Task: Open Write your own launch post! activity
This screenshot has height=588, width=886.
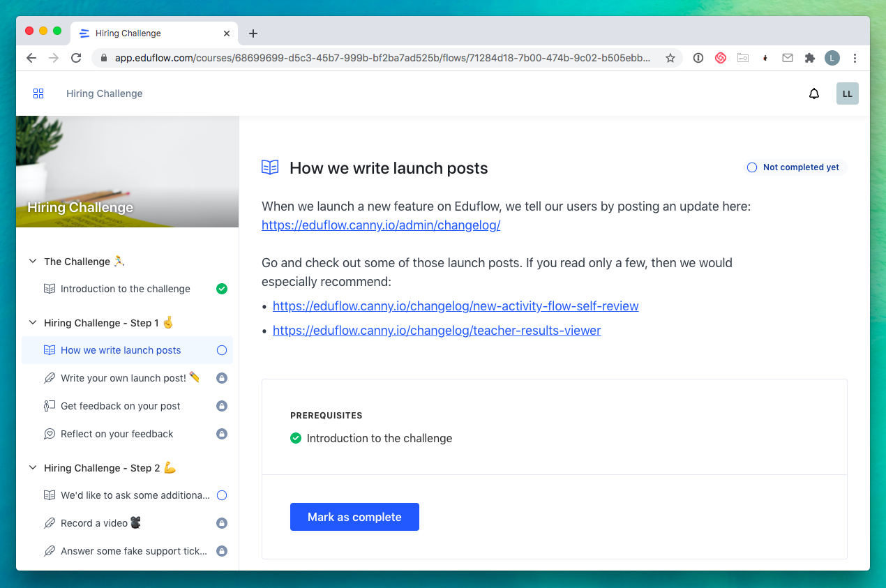Action: (x=127, y=378)
